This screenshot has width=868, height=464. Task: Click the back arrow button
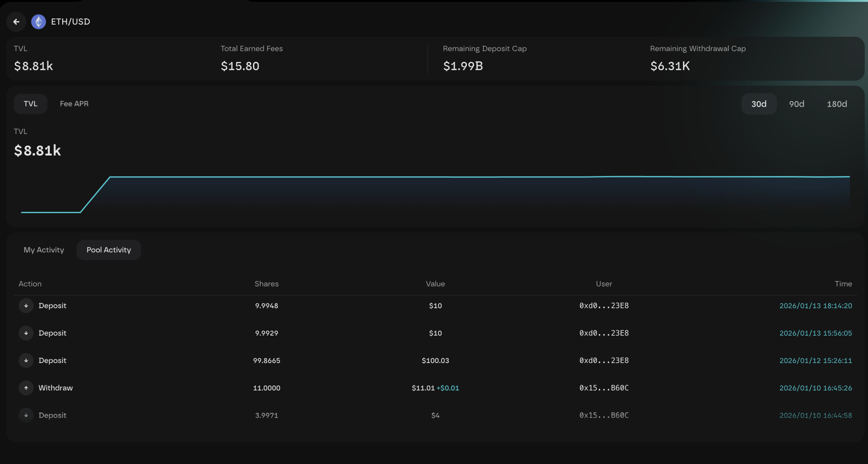[16, 22]
